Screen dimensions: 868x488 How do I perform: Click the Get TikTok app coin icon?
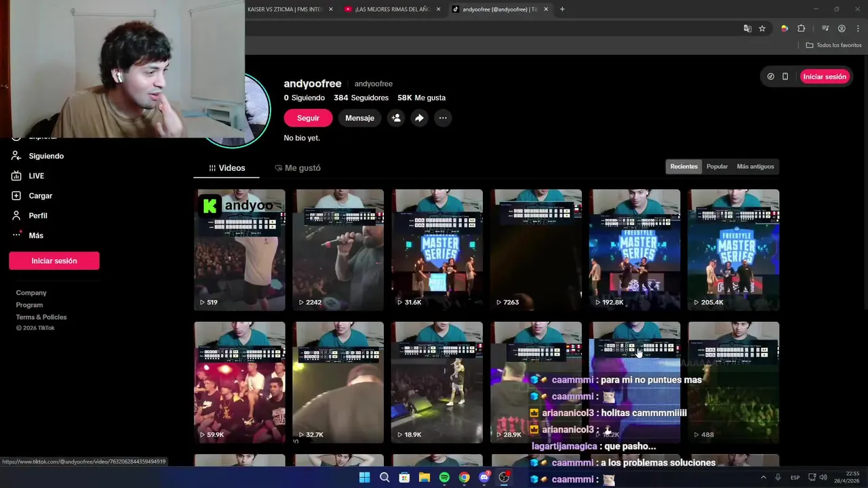point(770,77)
